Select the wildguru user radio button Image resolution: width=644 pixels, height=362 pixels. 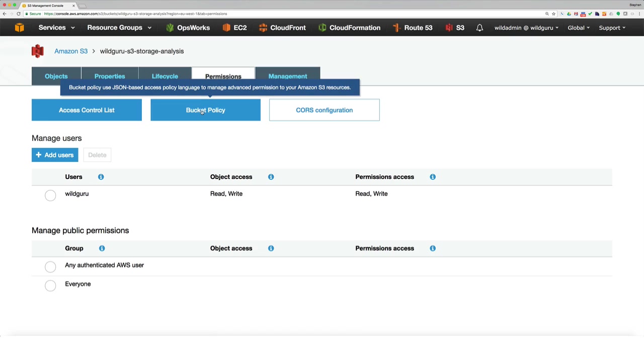[x=50, y=195]
